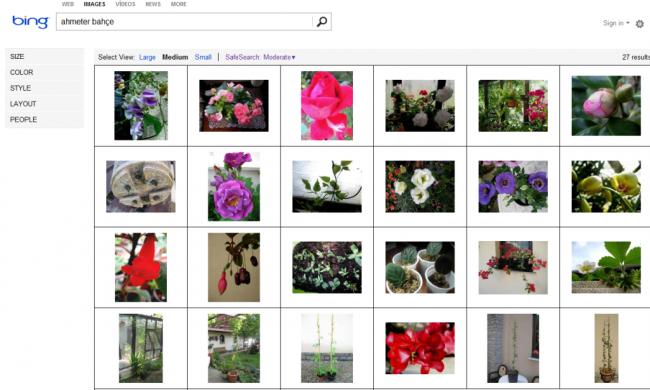Click the search magnifier icon
Image resolution: width=650 pixels, height=390 pixels.
tap(322, 22)
